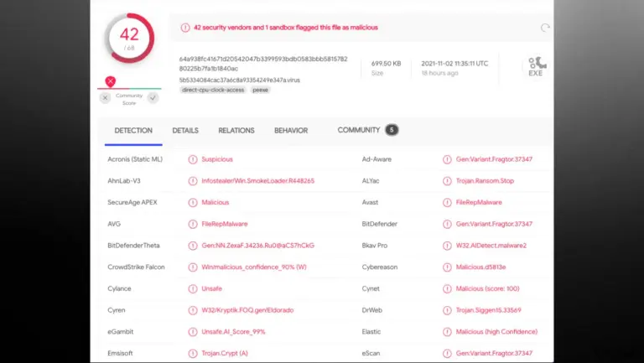
Task: Click the warning icon for Cyren
Action: click(193, 310)
